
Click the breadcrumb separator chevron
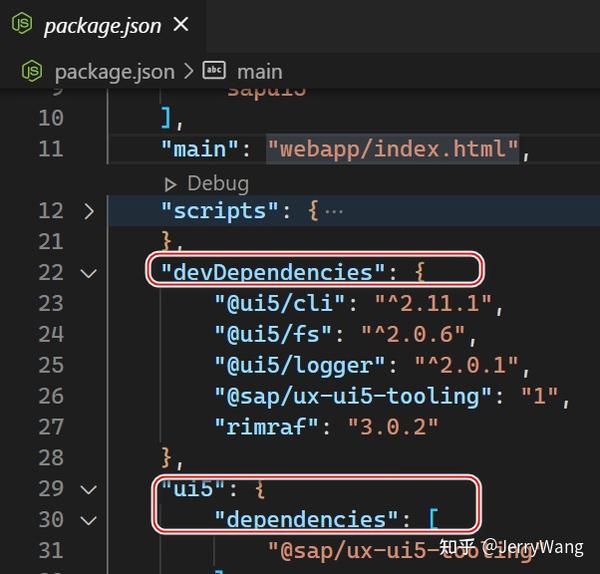pyautogui.click(x=188, y=71)
